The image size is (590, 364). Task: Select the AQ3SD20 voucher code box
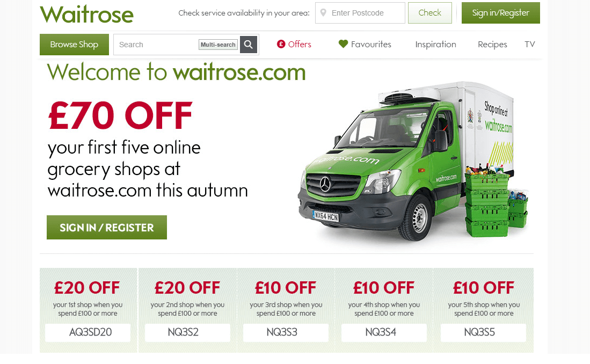pyautogui.click(x=88, y=332)
